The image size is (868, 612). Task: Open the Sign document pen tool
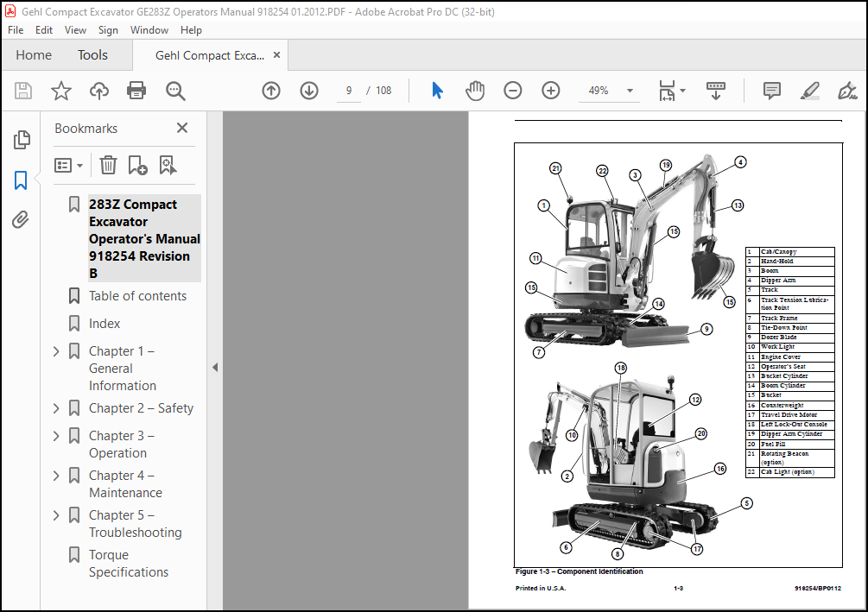(847, 91)
